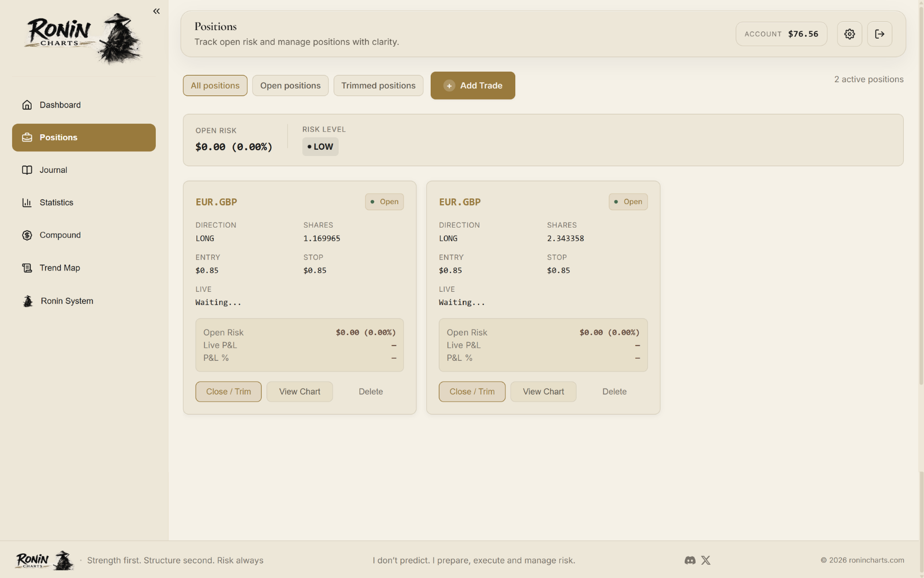Click Waiting... live status on second card

click(462, 302)
